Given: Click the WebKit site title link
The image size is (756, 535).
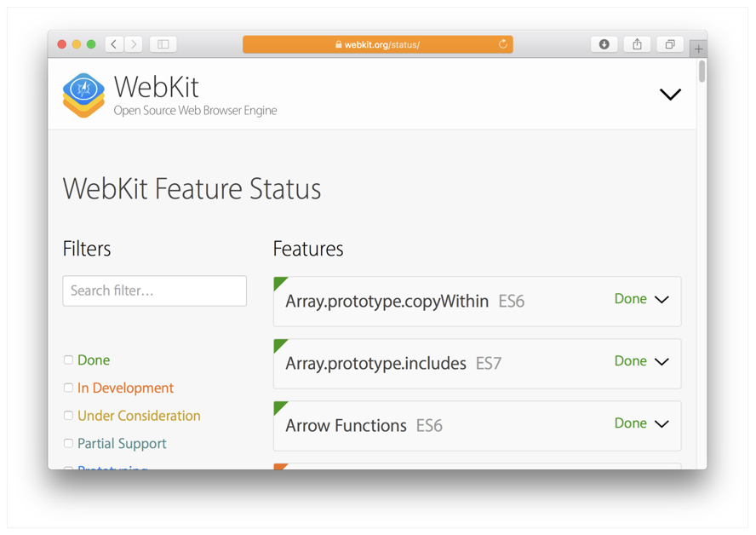Looking at the screenshot, I should [x=157, y=87].
